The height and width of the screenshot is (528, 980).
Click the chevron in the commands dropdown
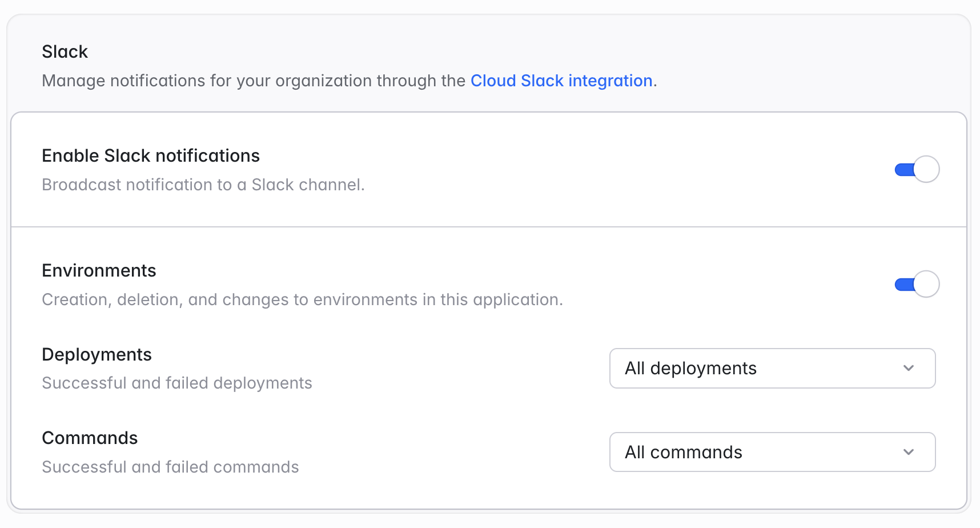point(909,452)
